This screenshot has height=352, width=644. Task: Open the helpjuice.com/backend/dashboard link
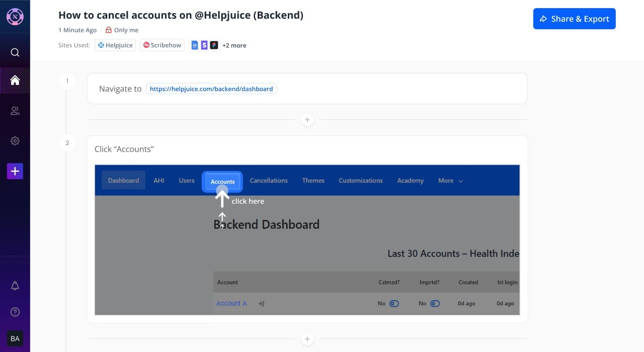point(211,89)
